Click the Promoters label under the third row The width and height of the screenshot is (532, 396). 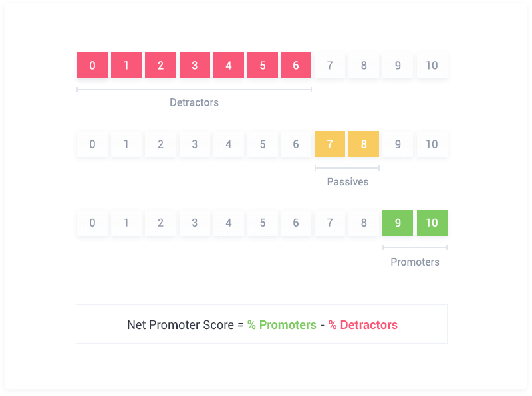[414, 262]
